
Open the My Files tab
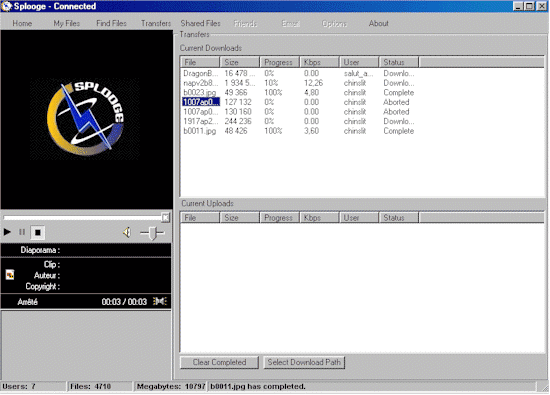(x=67, y=24)
